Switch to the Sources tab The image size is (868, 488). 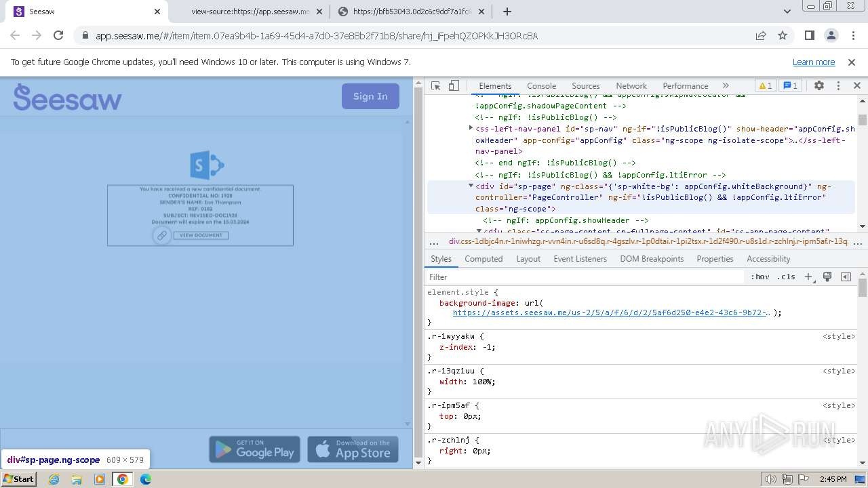point(586,86)
